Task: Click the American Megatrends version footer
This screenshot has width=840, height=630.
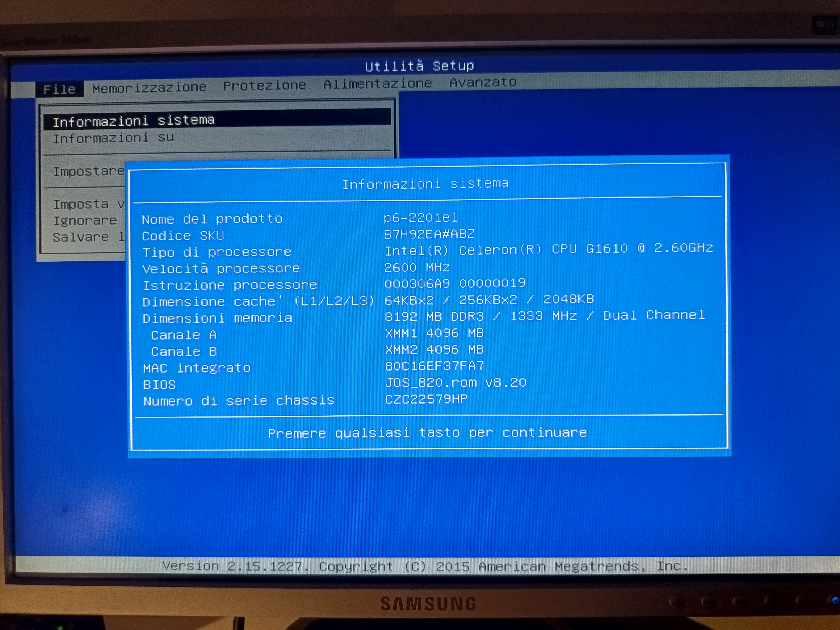Action: coord(425,566)
